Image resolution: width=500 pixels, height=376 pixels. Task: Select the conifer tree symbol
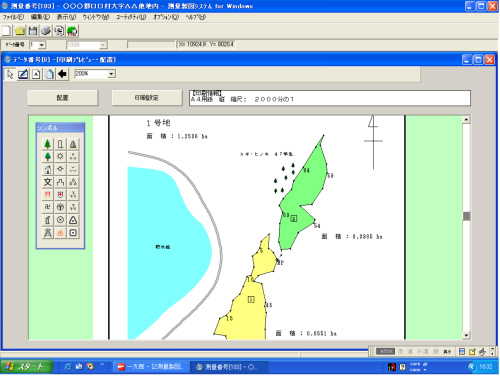[48, 144]
